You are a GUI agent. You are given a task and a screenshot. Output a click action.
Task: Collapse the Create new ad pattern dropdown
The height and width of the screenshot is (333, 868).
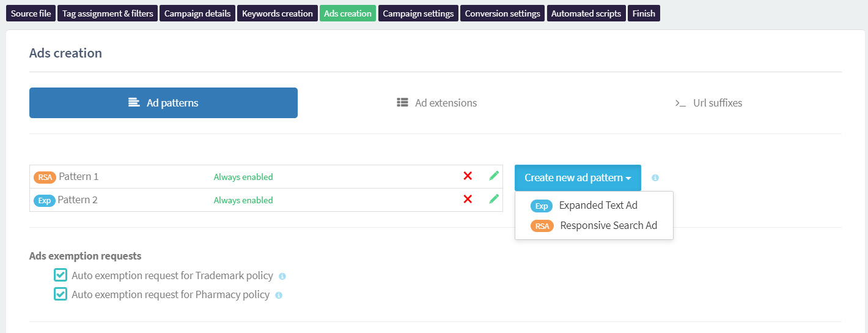577,178
